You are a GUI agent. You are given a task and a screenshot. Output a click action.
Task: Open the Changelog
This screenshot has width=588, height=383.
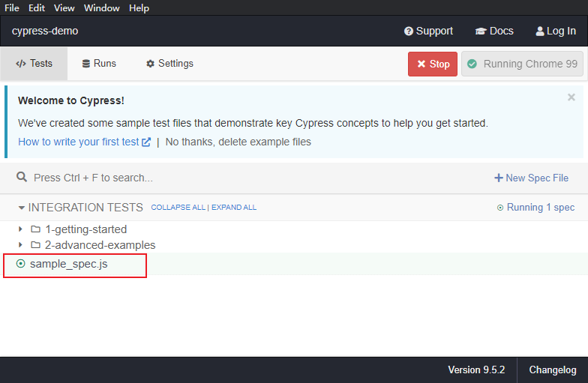coord(553,370)
